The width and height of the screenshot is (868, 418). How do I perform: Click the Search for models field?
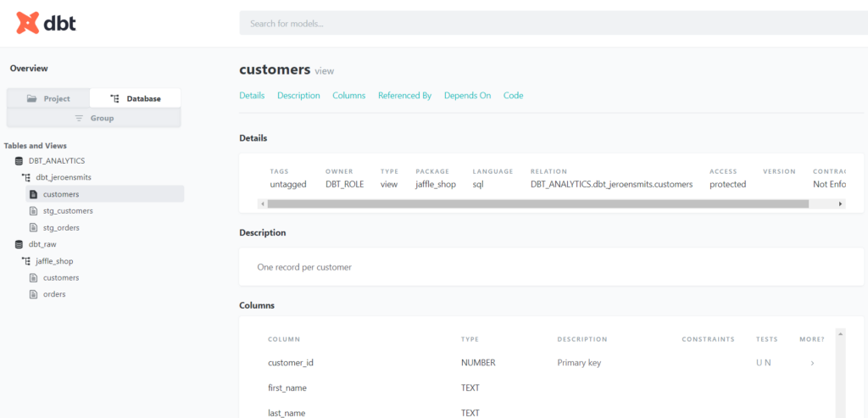pyautogui.click(x=554, y=24)
